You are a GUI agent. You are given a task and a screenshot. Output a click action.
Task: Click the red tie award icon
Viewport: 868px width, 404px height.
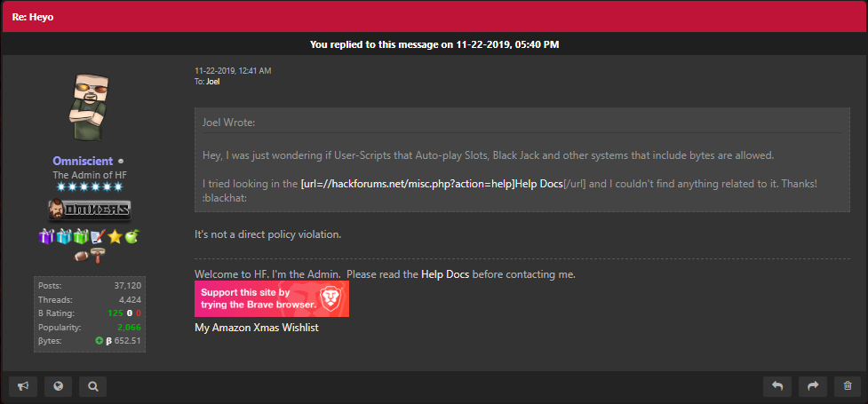click(x=98, y=256)
